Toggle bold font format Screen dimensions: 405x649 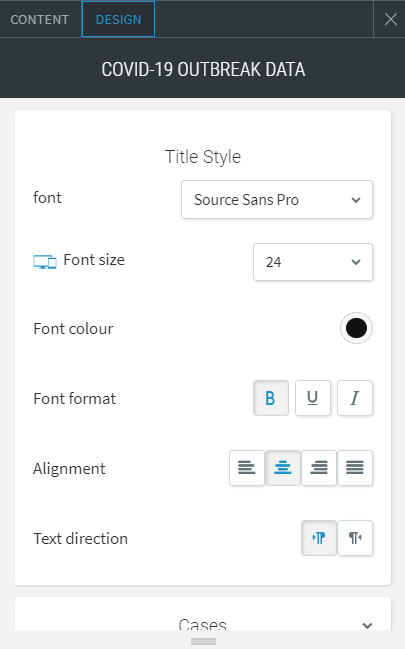point(271,398)
